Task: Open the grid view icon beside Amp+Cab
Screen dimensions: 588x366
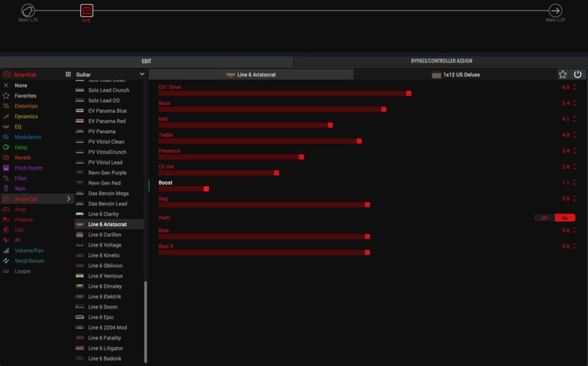Action: tap(68, 75)
